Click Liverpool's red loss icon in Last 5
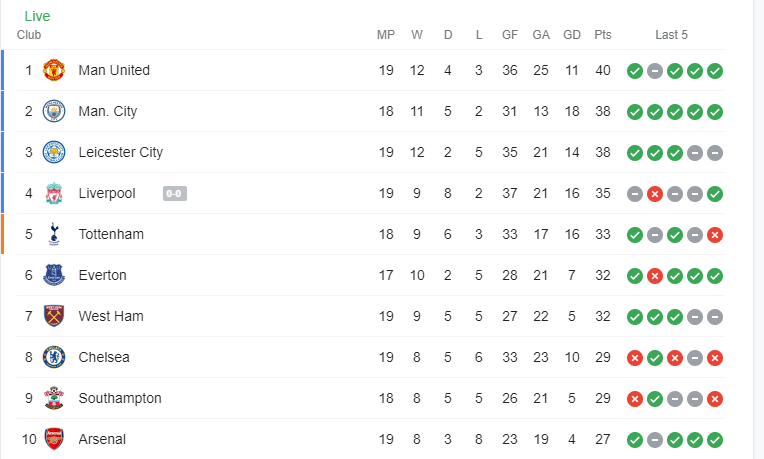The width and height of the screenshot is (764, 459). [655, 194]
